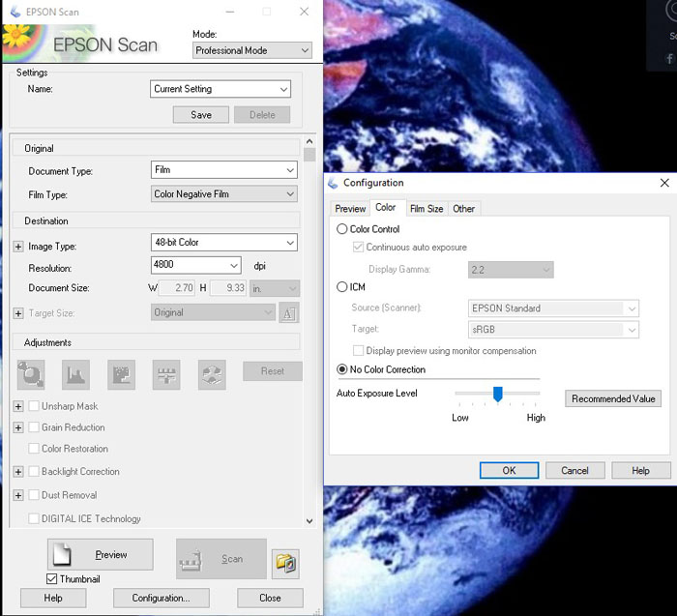Viewport: 677px width, 616px height.
Task: Open the document size units dropdown
Action: click(274, 288)
